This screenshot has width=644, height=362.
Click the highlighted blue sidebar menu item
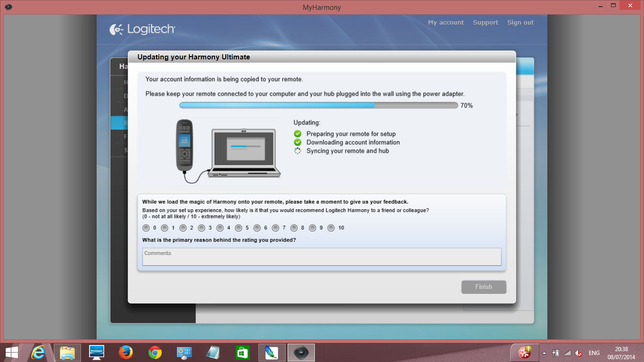pyautogui.click(x=119, y=123)
